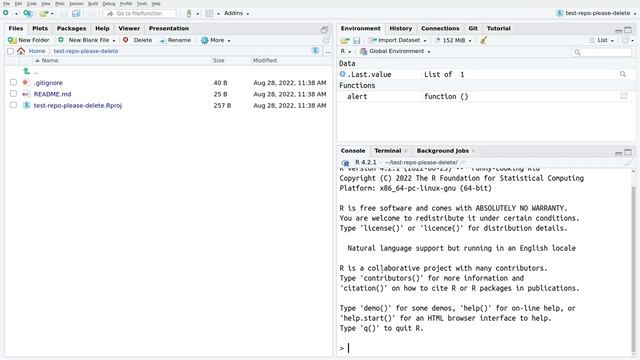Screen dimensions: 640x360
Task: Follow the test-repo-please-delete breadcrumb link
Action: [86, 51]
